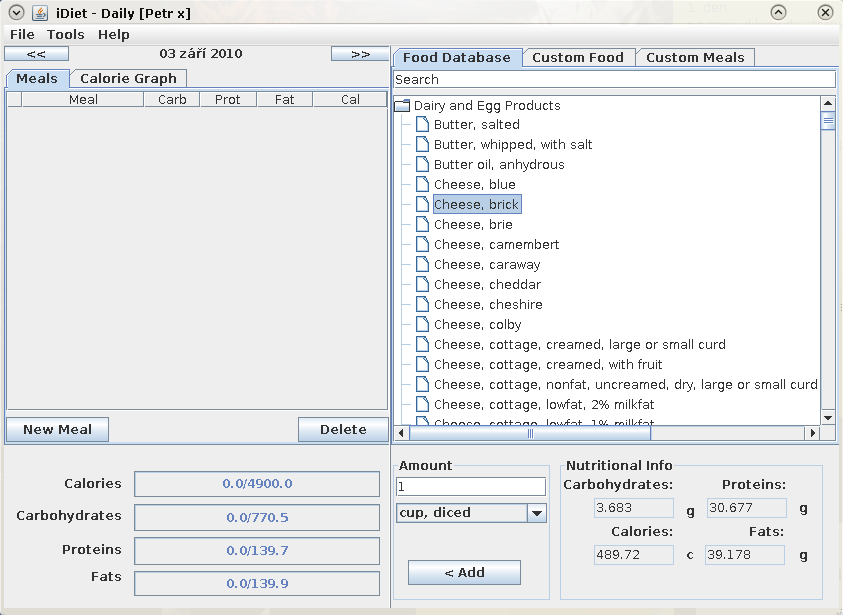Click the vertical scrollbar down arrow in food list
843x615 pixels.
(x=828, y=418)
